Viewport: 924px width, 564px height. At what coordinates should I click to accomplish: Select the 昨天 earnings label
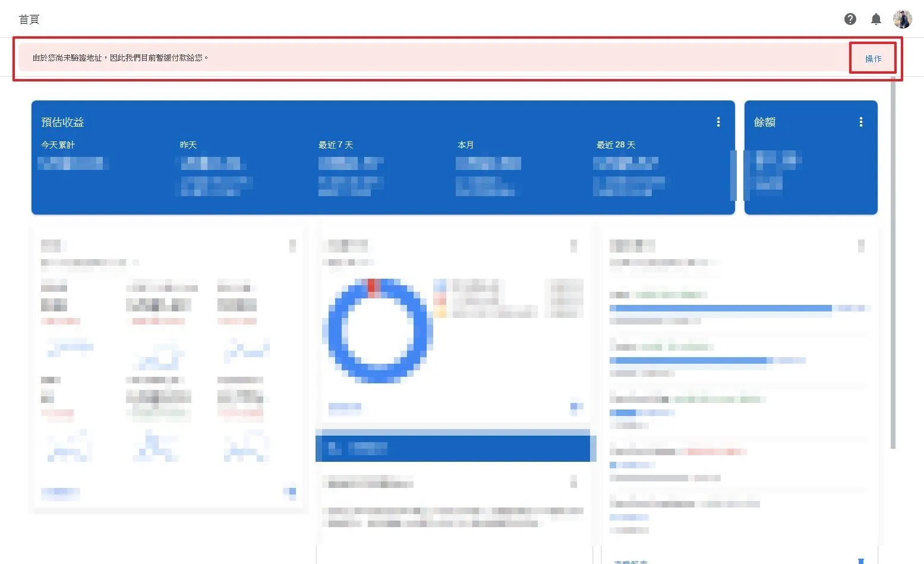click(188, 144)
